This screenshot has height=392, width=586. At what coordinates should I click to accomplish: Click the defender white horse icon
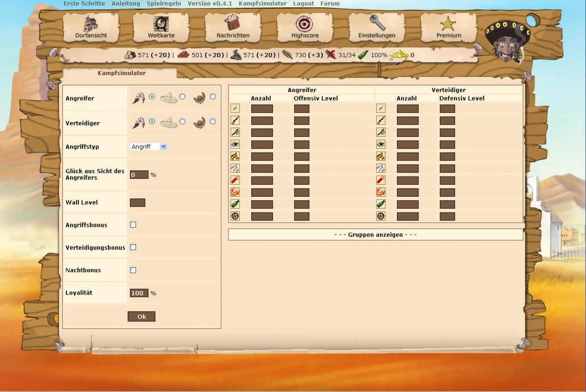[x=380, y=168]
